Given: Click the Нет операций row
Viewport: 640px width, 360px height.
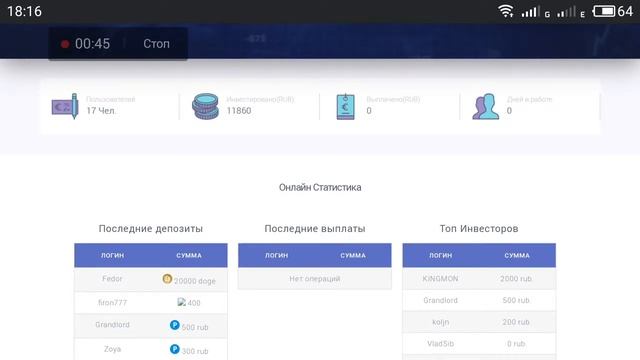Looking at the screenshot, I should pos(315,279).
